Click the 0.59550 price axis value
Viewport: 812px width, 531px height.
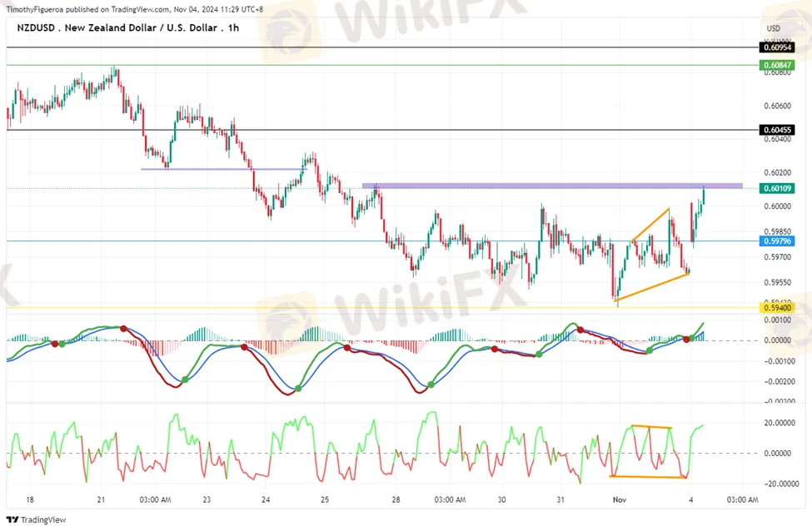(777, 283)
